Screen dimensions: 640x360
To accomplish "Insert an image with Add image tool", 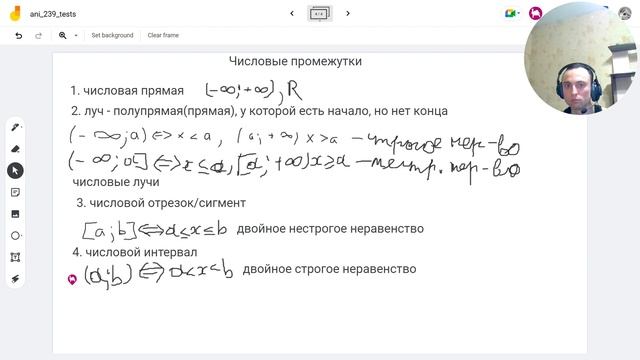I will point(15,214).
